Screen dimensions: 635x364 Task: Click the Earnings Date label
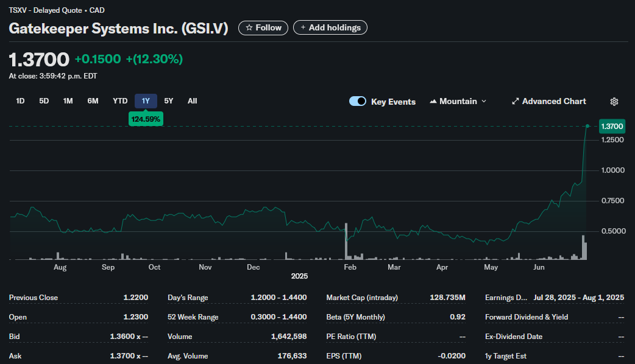[x=506, y=298]
